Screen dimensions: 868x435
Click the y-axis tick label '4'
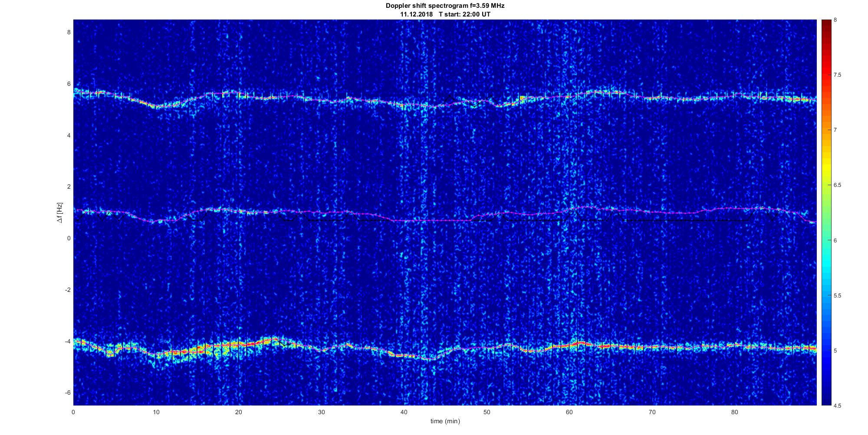(69, 135)
